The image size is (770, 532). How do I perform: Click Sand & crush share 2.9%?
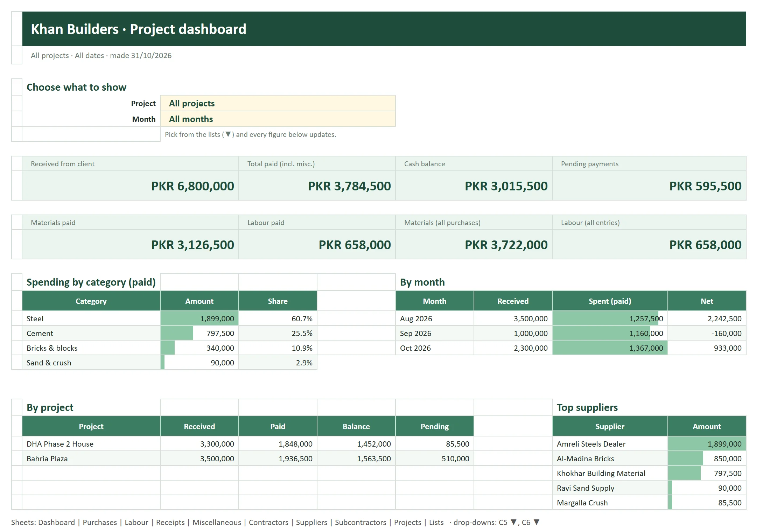(278, 363)
